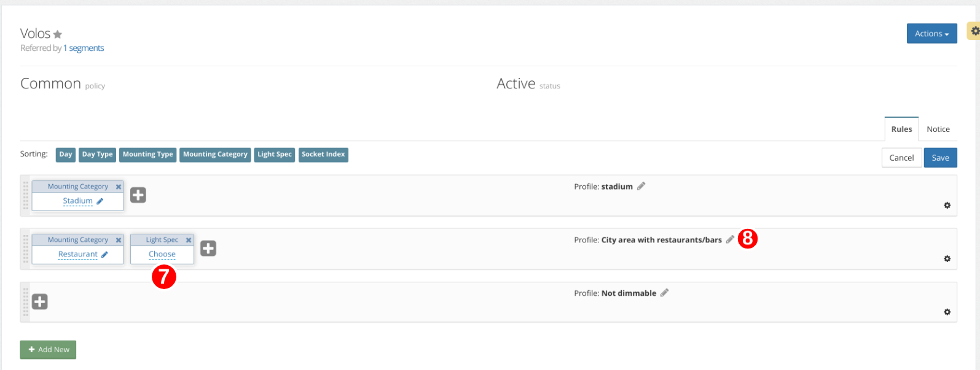Add a condition to the Restaurant rule
The image size is (980, 370).
click(208, 249)
